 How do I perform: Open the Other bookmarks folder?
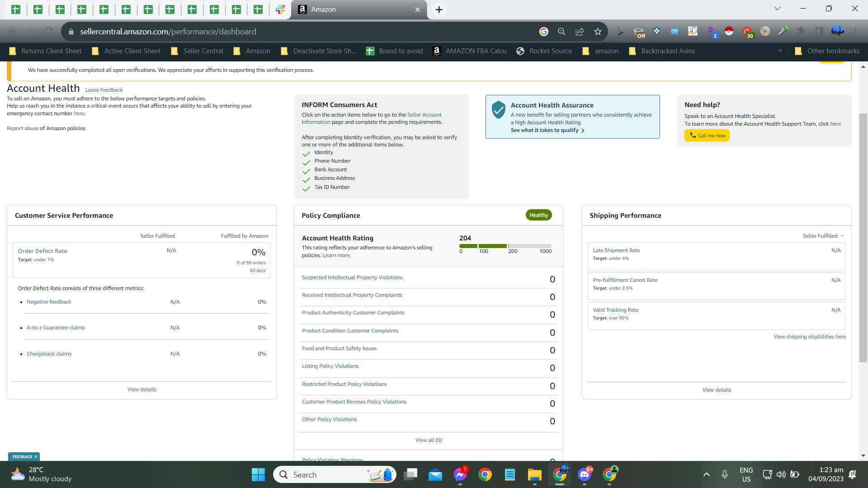pos(827,51)
